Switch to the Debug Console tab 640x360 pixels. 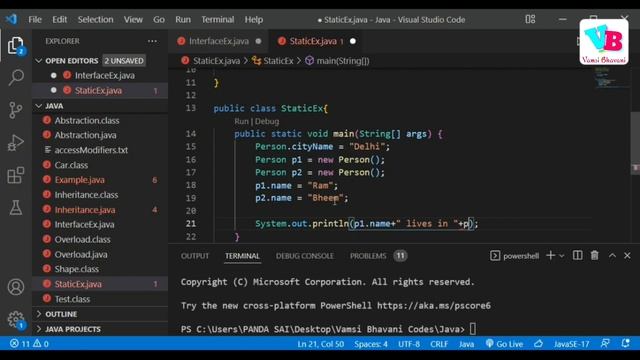[304, 256]
